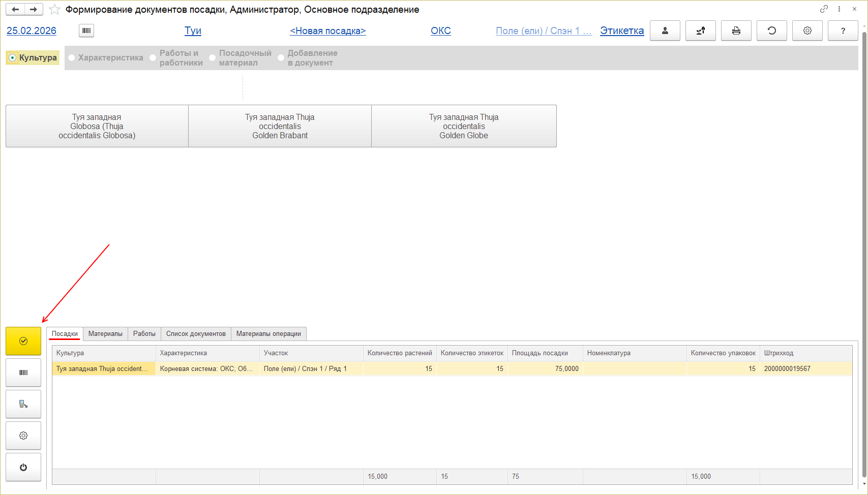
Task: Open the Материалы tab
Action: tap(105, 333)
